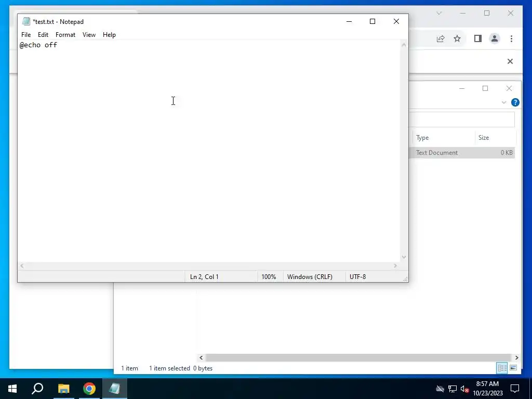Screen dimensions: 532x399
Task: Toggle Chrome side panel icon
Action: pos(478,38)
